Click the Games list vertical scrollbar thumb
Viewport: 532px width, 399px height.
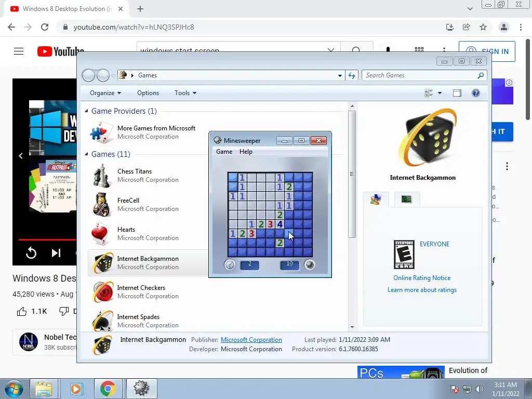point(352,174)
